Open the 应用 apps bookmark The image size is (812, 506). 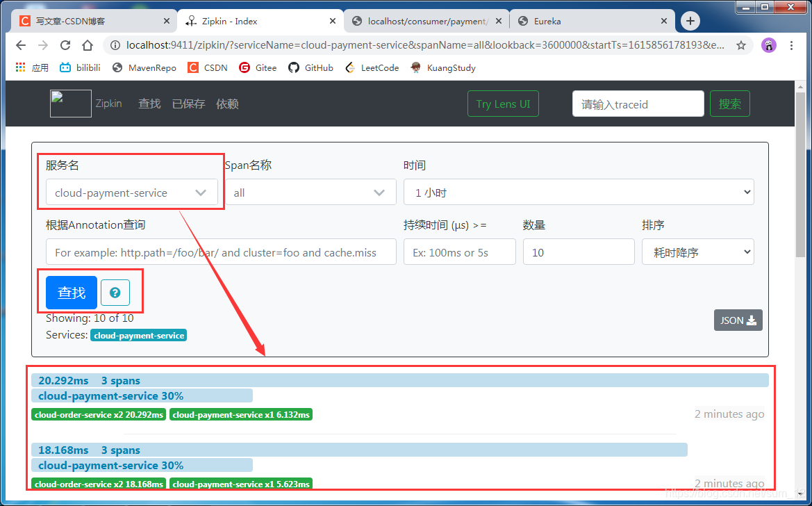click(32, 68)
